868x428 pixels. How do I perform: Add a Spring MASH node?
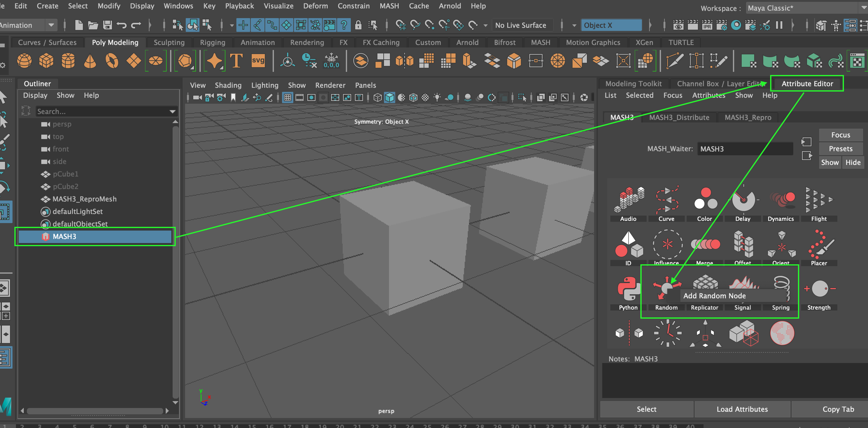[781, 288]
